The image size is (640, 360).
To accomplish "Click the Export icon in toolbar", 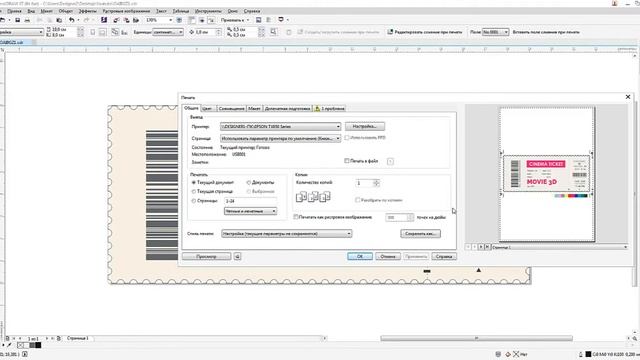I will pos(127,20).
